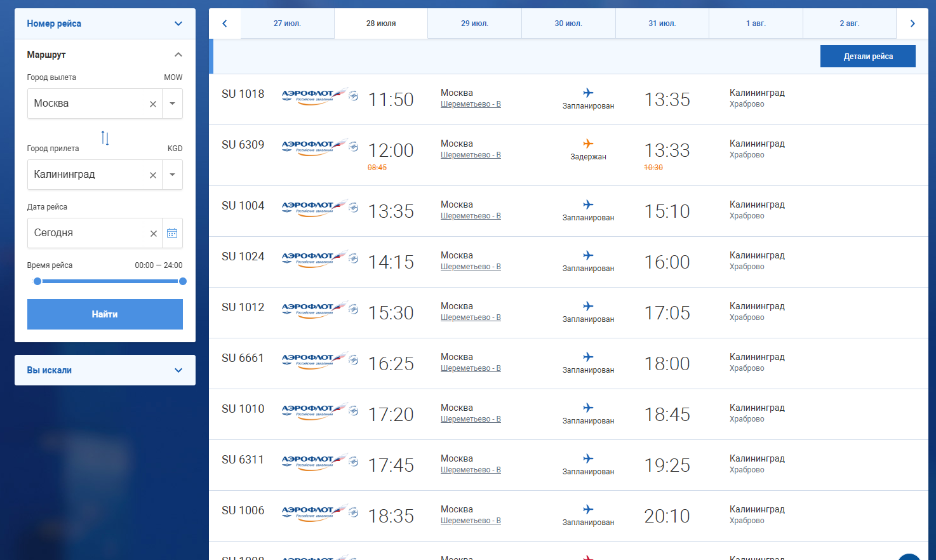Go to previous dates with left arrow
Screen dimensions: 936x560
225,23
